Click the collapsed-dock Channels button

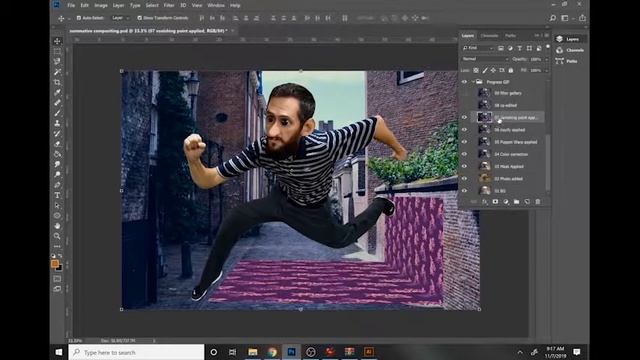coord(571,50)
